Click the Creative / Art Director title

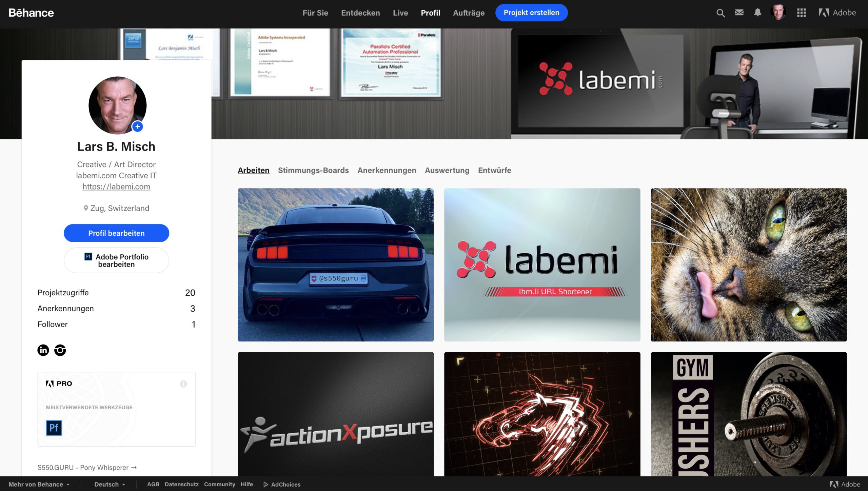click(x=116, y=164)
